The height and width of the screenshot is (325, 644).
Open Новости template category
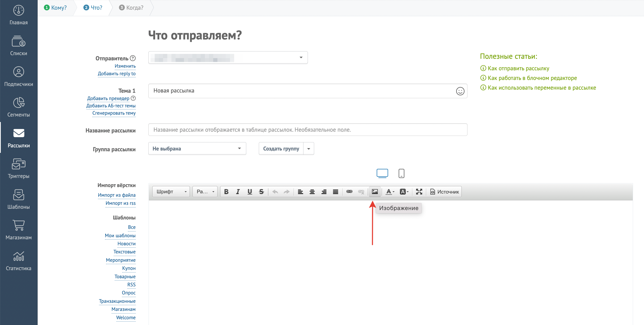click(x=127, y=244)
